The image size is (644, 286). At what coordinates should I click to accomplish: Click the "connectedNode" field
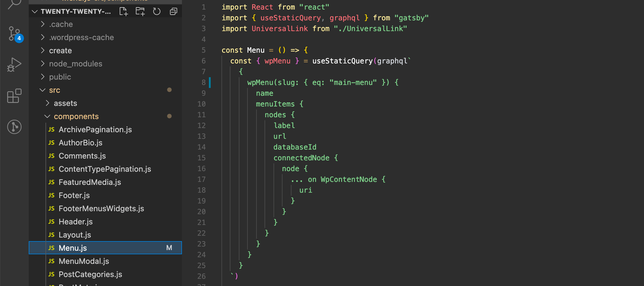click(x=301, y=158)
